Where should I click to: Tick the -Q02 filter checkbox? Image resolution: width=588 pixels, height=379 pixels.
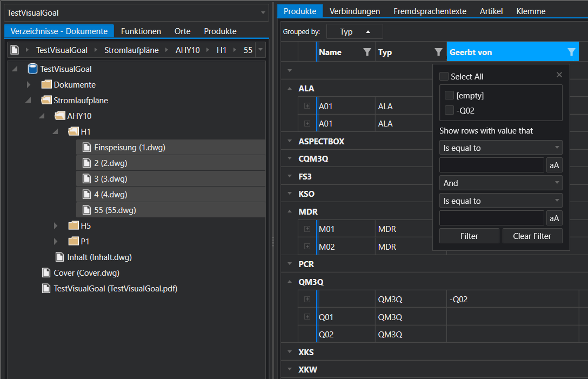449,111
